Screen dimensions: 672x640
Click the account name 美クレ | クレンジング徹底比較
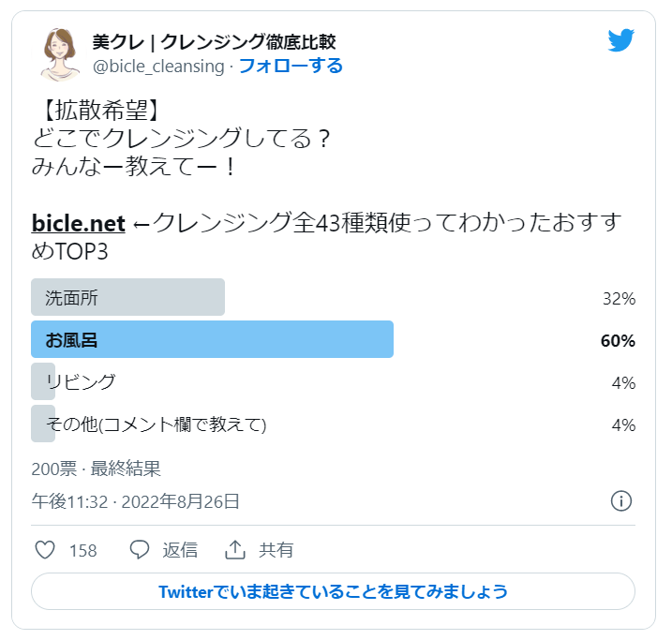tap(214, 42)
